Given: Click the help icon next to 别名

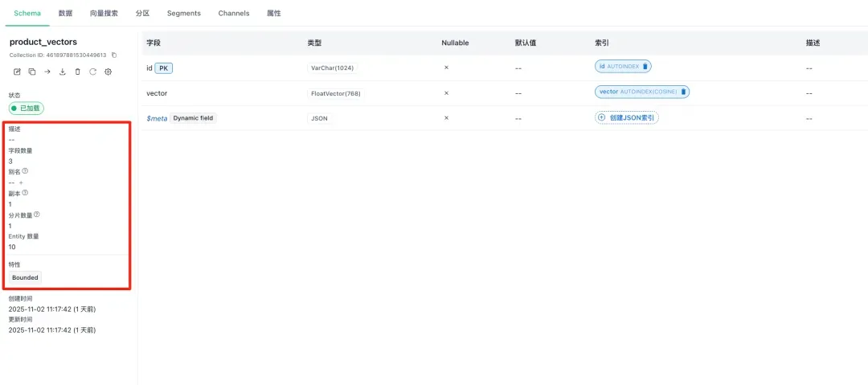Looking at the screenshot, I should pos(25,171).
